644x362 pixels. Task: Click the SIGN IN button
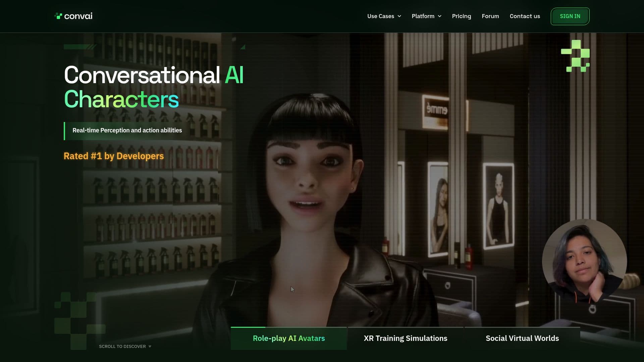(x=570, y=16)
